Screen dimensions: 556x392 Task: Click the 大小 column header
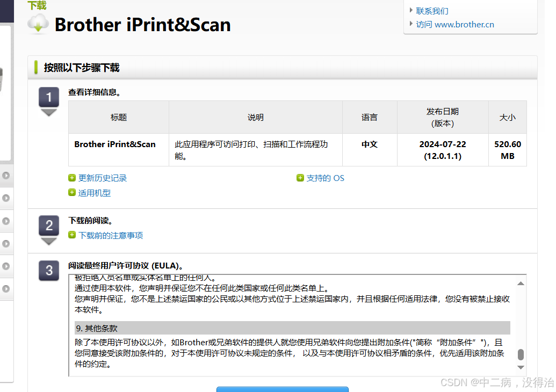[508, 117]
